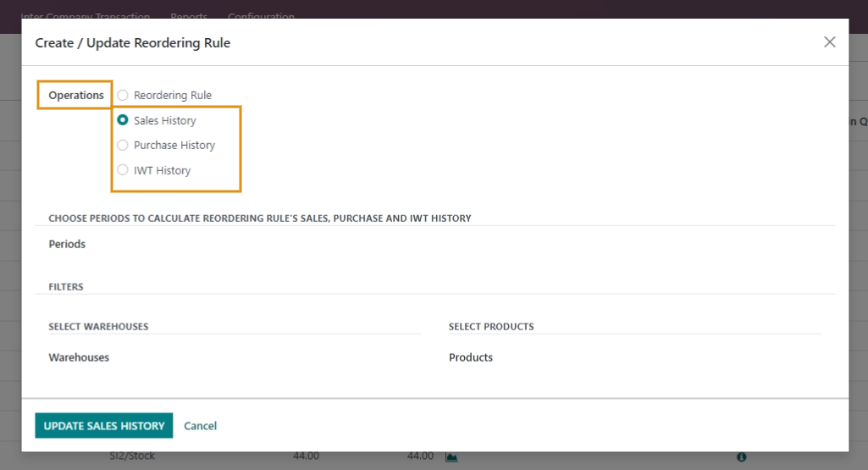
Task: Select the Sales History radio option
Action: click(x=122, y=120)
